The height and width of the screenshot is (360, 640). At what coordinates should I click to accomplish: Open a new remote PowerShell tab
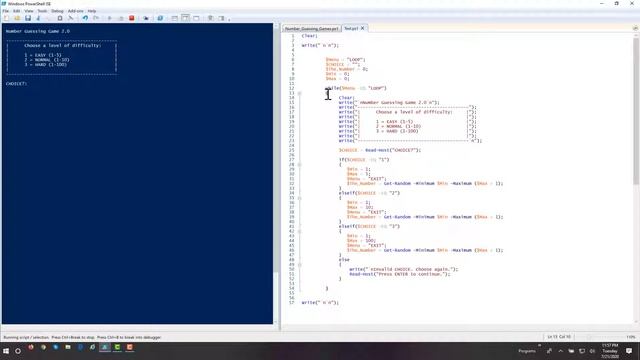coord(146,18)
